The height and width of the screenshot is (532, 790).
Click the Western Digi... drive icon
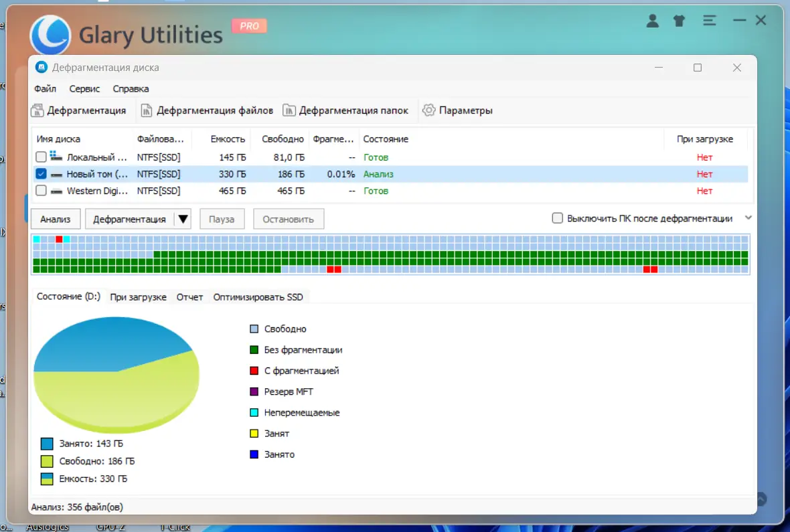click(56, 191)
